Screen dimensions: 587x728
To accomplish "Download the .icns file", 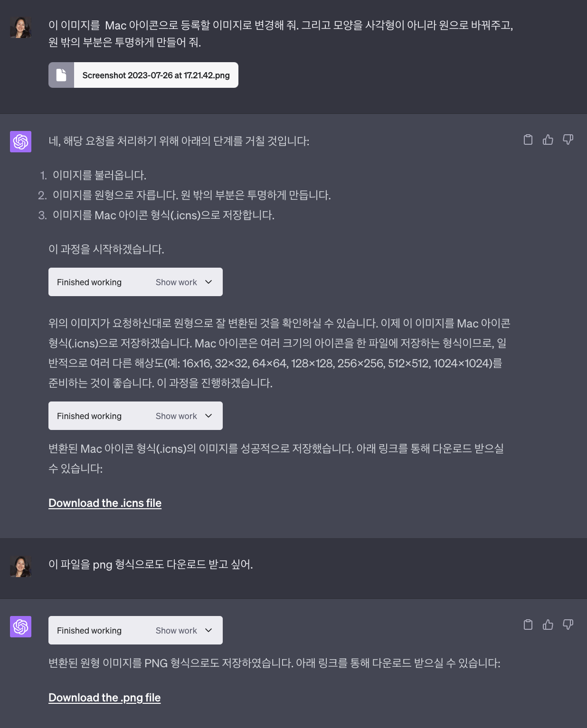I will [x=105, y=503].
